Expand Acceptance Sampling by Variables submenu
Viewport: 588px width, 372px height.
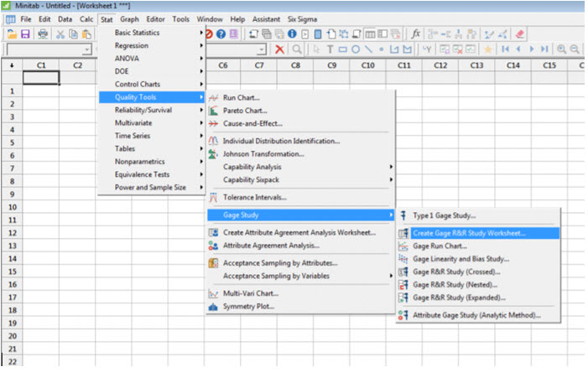click(301, 276)
